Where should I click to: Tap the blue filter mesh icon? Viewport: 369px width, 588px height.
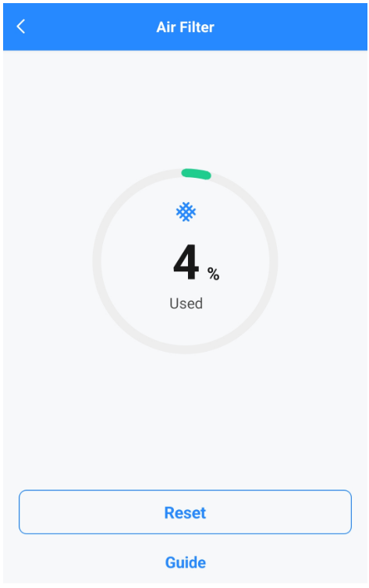tap(186, 212)
